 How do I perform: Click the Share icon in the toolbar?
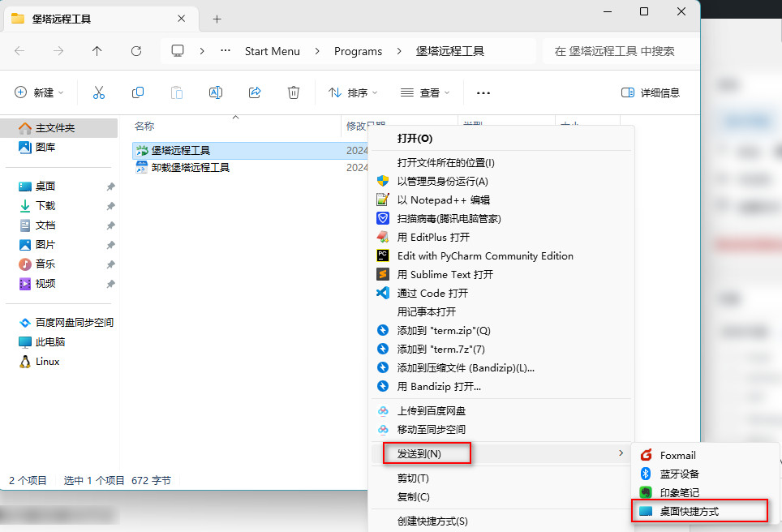pos(255,92)
